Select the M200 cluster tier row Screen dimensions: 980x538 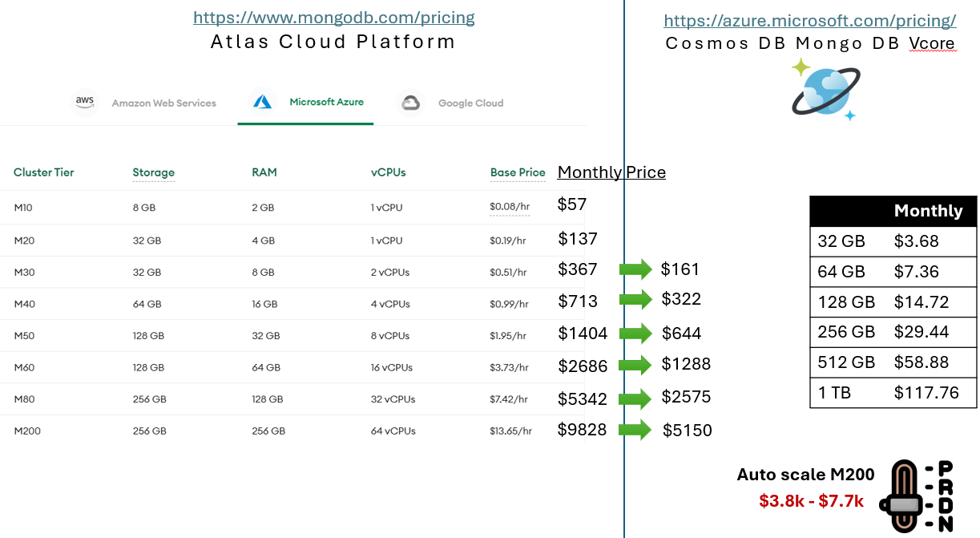click(x=27, y=431)
